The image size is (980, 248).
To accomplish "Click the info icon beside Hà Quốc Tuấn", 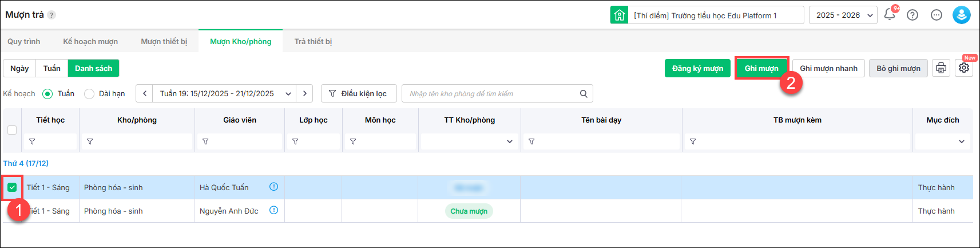I will pos(273,187).
